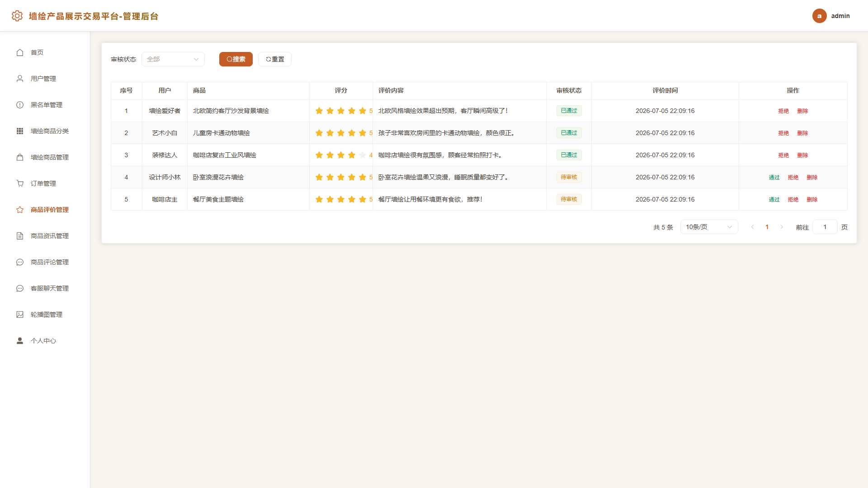The width and height of the screenshot is (868, 488).
Task: Click the chat bubble icon beside 商品评论管理
Action: (x=20, y=262)
